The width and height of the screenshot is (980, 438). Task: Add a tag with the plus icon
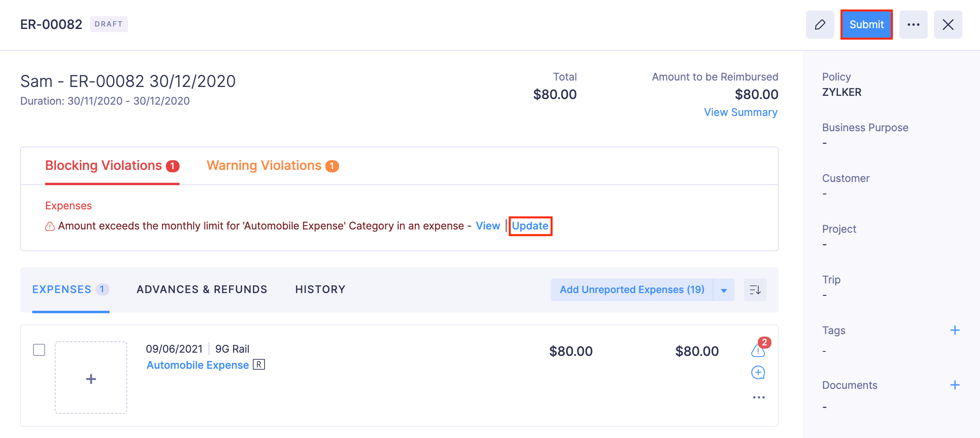955,331
